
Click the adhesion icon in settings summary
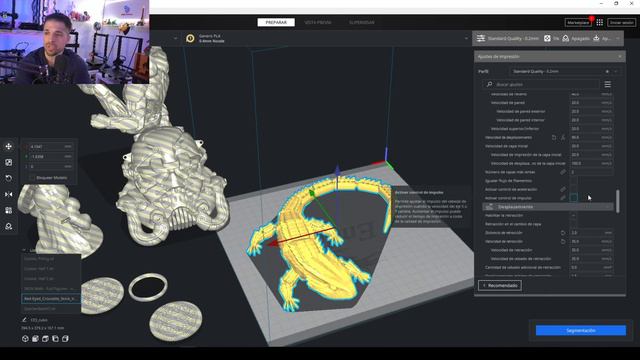596,38
